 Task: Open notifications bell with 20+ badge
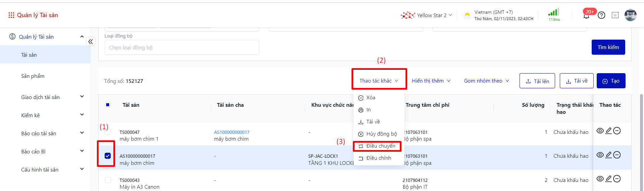click(586, 16)
